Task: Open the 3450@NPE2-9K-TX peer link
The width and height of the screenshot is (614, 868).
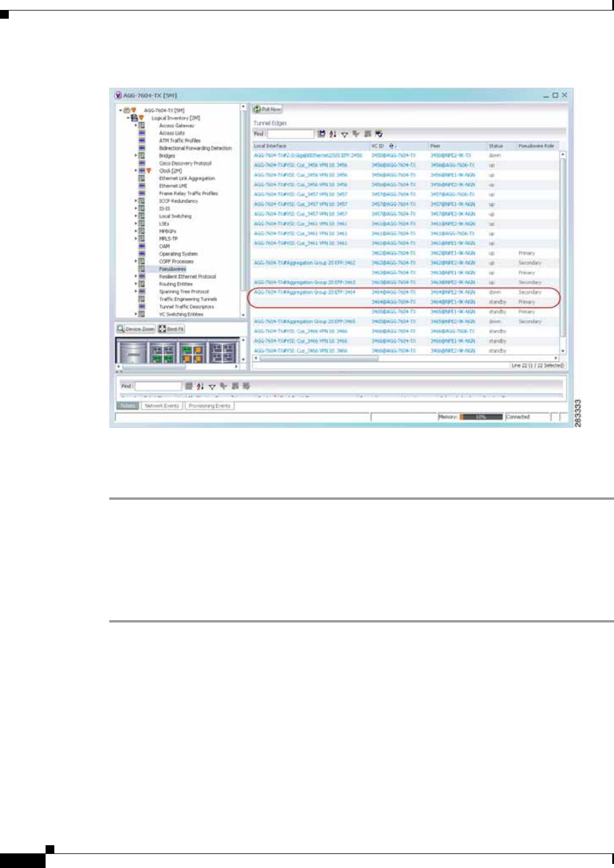Action: pos(450,155)
